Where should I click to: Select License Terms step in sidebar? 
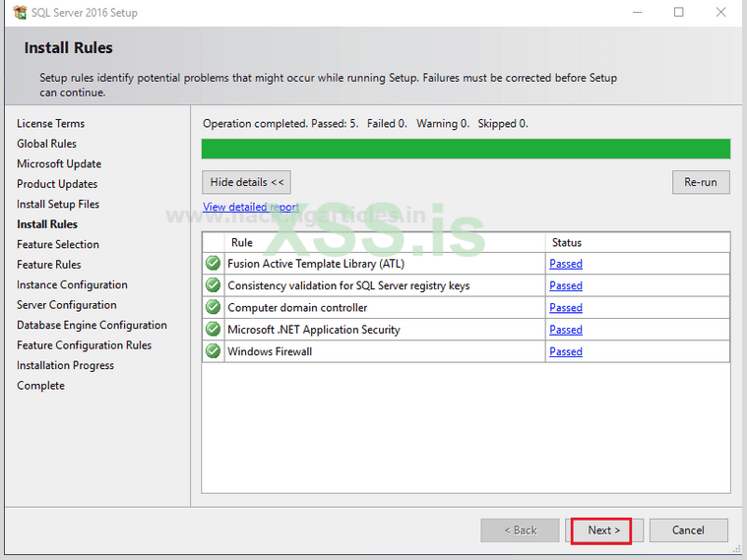tap(50, 123)
